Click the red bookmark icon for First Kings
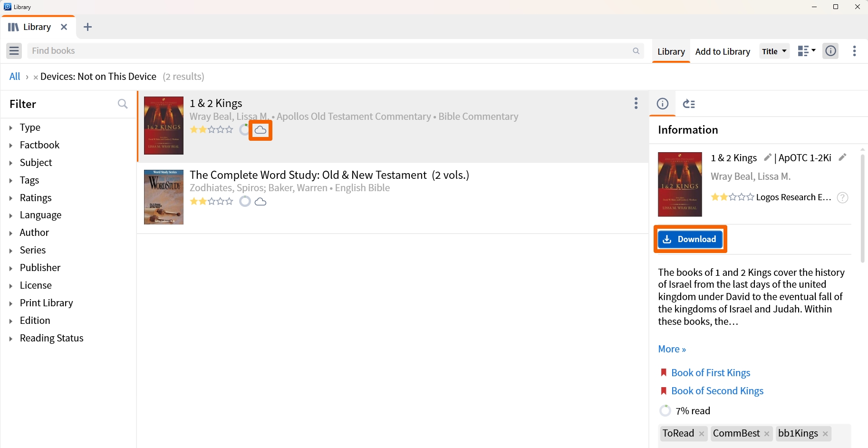The width and height of the screenshot is (868, 448). click(x=664, y=372)
